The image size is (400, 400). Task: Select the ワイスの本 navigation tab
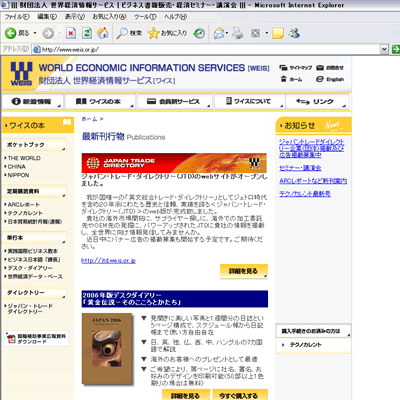coord(99,101)
